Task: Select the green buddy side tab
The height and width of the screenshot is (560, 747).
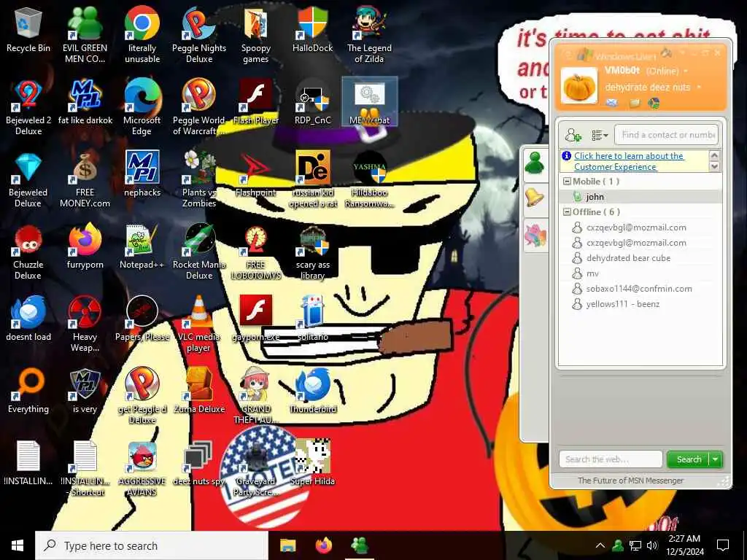Action: pyautogui.click(x=535, y=163)
